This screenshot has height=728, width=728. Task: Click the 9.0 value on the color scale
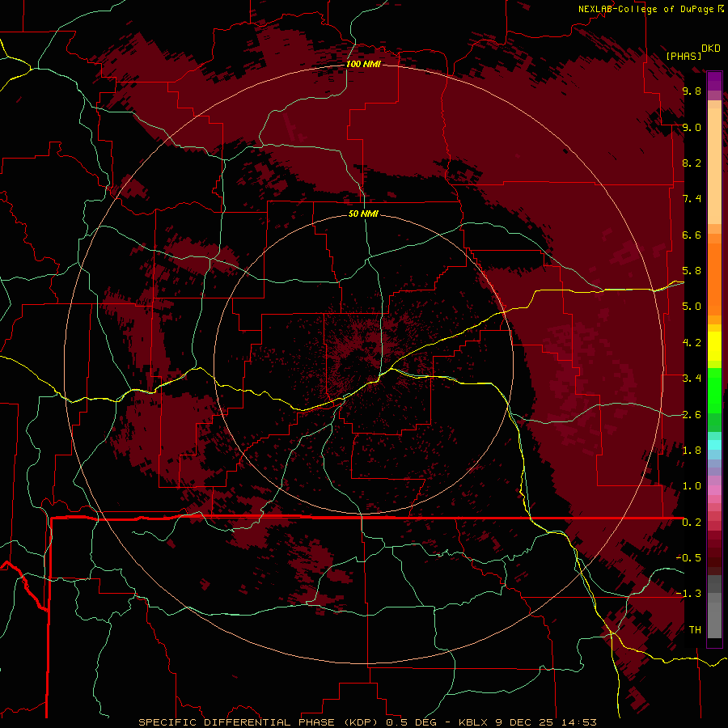pyautogui.click(x=692, y=127)
